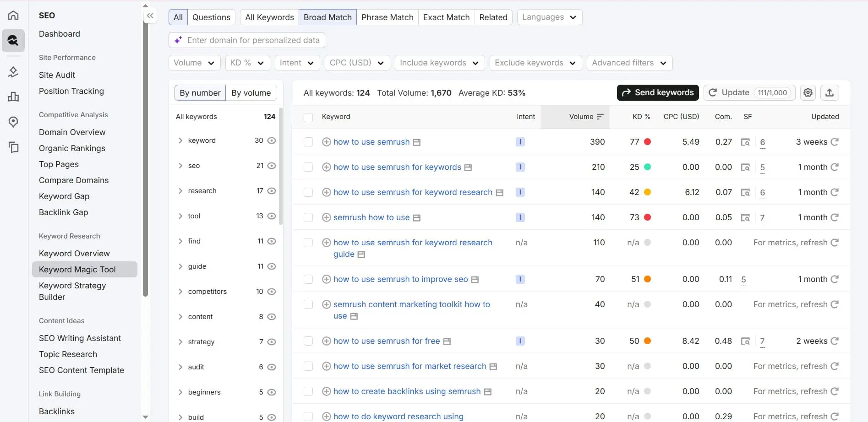Select the Exact Match tab
Viewport: 868px width, 422px height.
click(447, 17)
